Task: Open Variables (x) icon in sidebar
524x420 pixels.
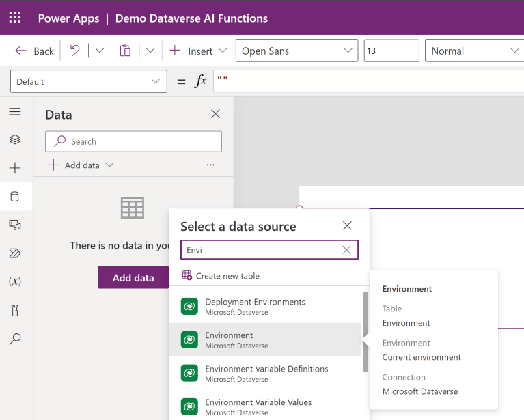Action: [x=15, y=281]
